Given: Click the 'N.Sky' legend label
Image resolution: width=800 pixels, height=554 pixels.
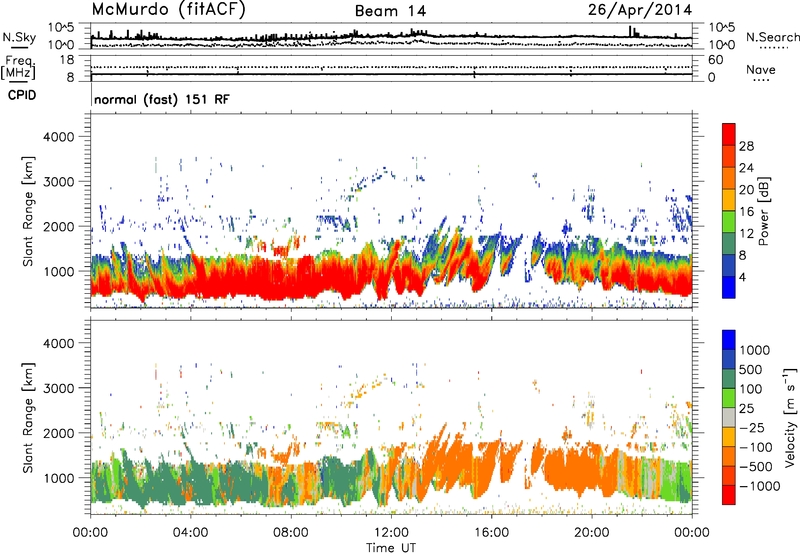Looking at the screenshot, I should [19, 37].
